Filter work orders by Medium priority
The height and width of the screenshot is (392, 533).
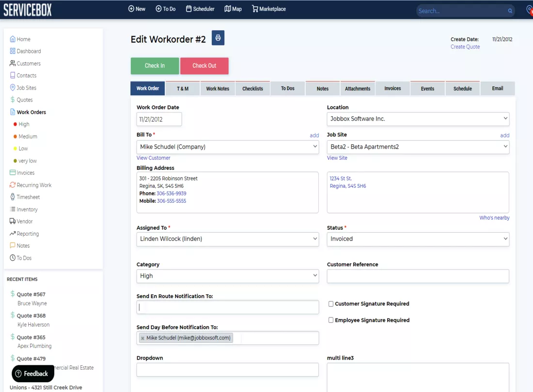click(28, 136)
